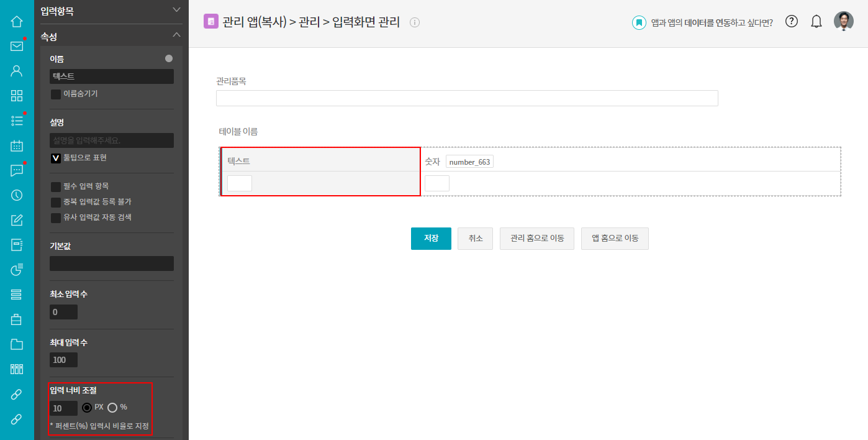This screenshot has width=868, height=440.
Task: Open the calendar icon in the sidebar
Action: coord(17,146)
